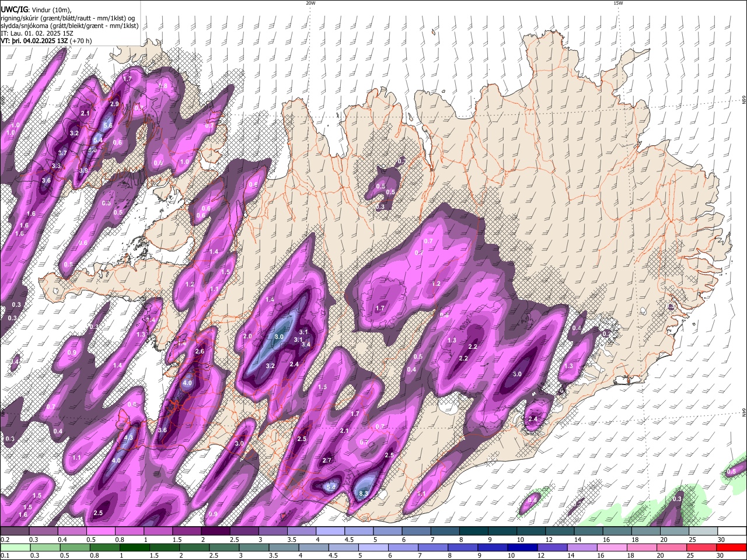Pick lower legend swatch between 0.1 and 0.3
Viewport: 747px width, 560px height.
pos(15,547)
